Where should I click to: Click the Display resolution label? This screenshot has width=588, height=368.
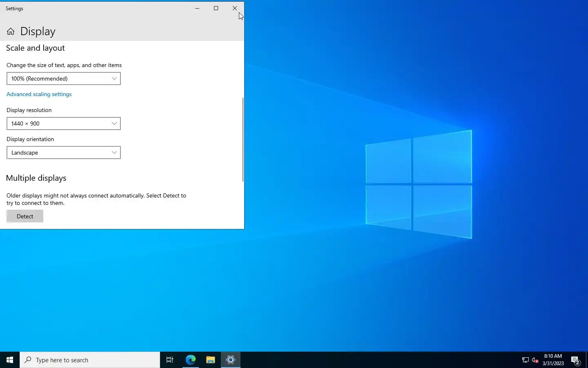(29, 110)
